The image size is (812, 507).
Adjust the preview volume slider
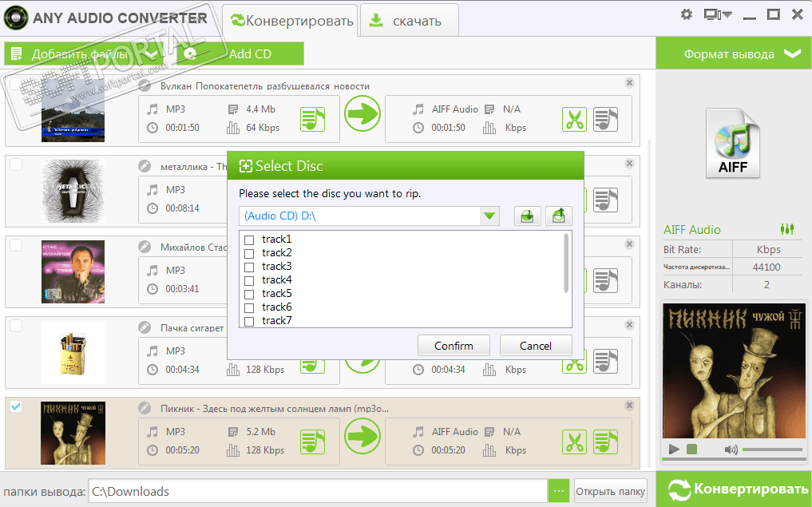point(773,450)
